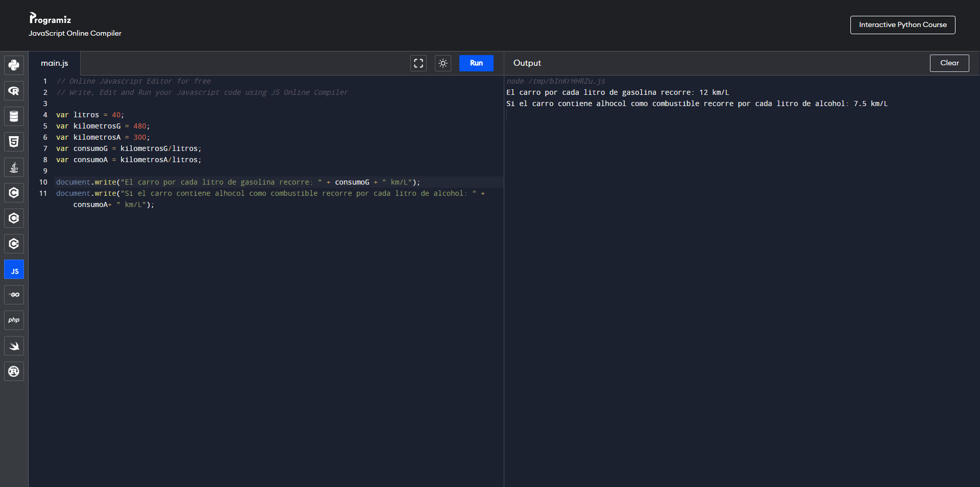Click line number 4 in the gutter
This screenshot has height=487, width=980.
[45, 115]
